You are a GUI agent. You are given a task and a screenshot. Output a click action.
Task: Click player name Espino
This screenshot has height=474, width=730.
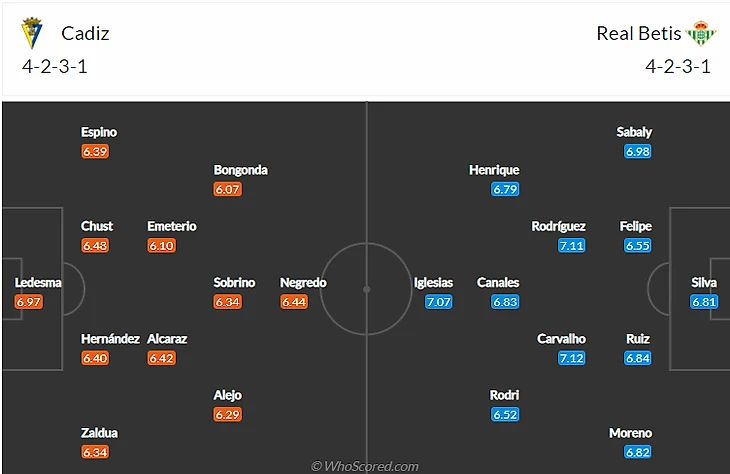(x=99, y=132)
